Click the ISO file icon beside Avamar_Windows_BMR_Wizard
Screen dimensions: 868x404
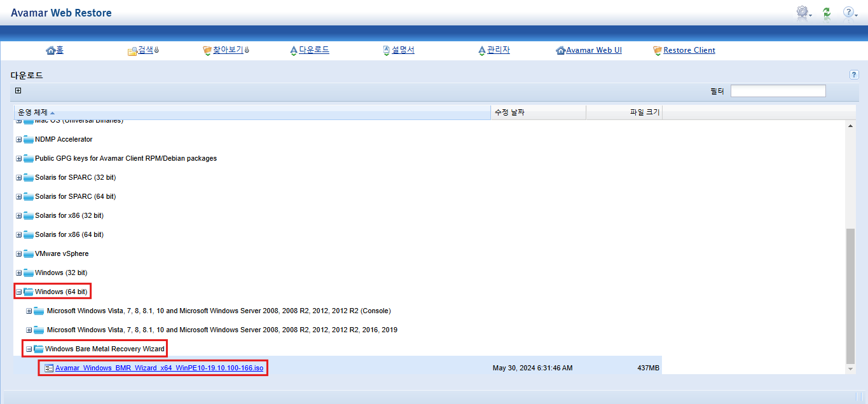pyautogui.click(x=49, y=368)
